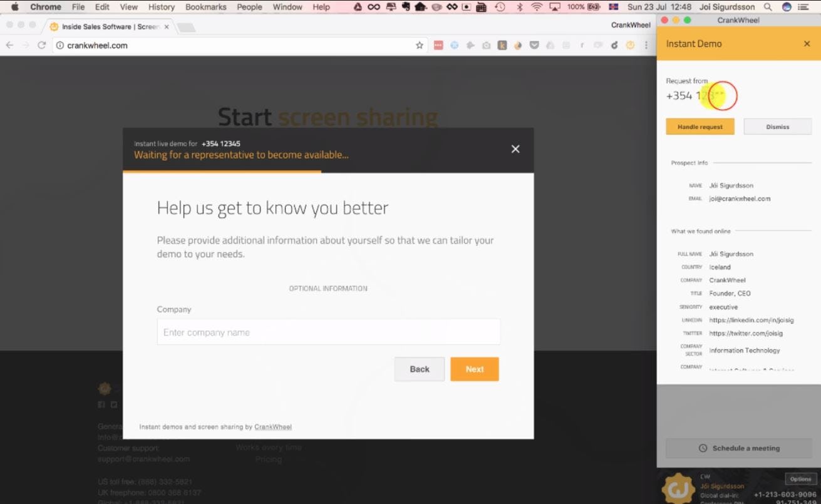This screenshot has height=504, width=821.
Task: Click the CrankWheel profile button in Chrome
Action: tap(631, 25)
